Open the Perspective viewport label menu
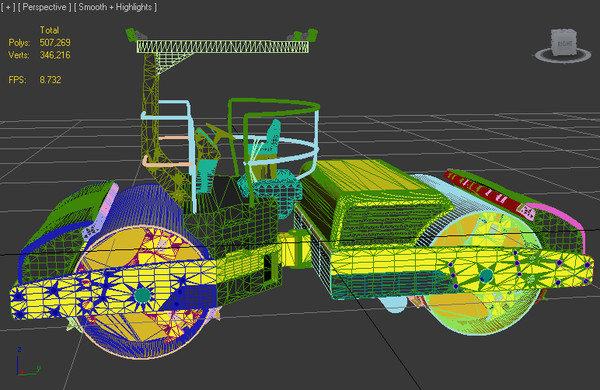The height and width of the screenshot is (390, 600). [x=44, y=7]
